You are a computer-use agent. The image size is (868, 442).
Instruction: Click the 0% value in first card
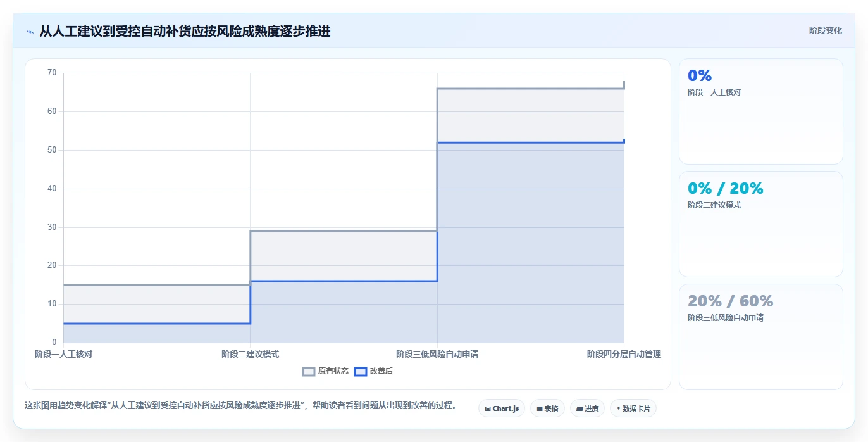700,76
